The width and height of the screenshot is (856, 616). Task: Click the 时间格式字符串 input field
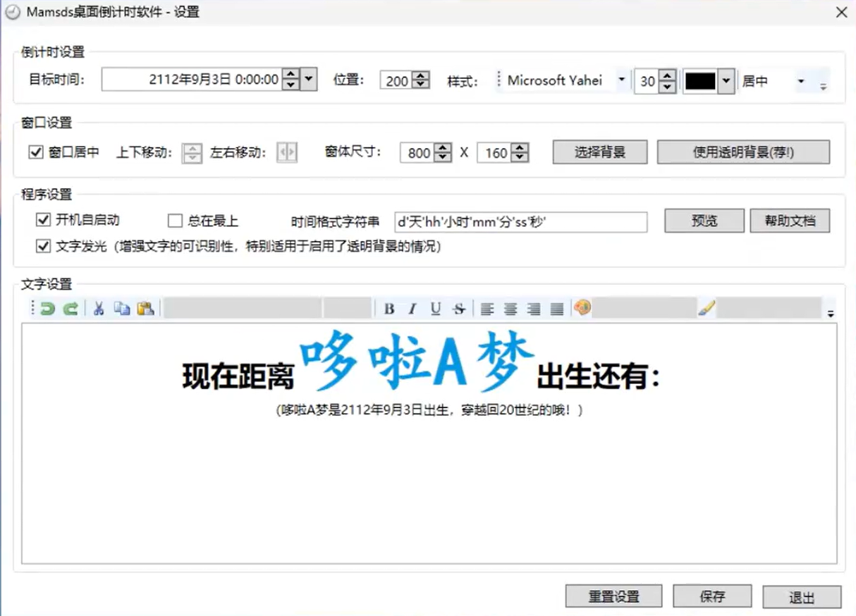520,222
